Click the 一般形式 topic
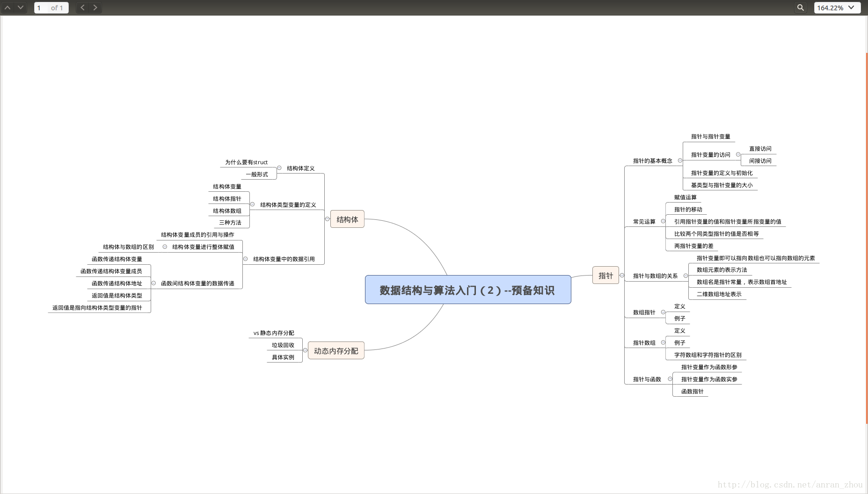 click(257, 174)
